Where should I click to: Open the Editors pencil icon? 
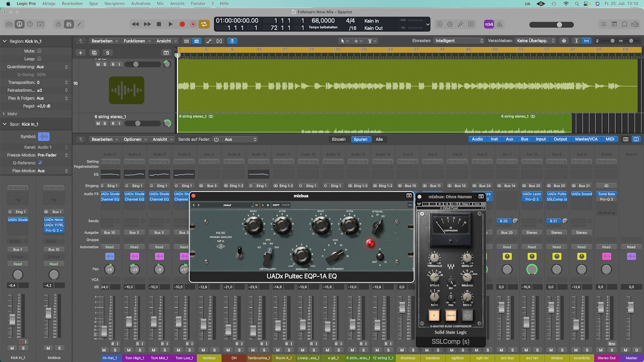click(x=79, y=24)
